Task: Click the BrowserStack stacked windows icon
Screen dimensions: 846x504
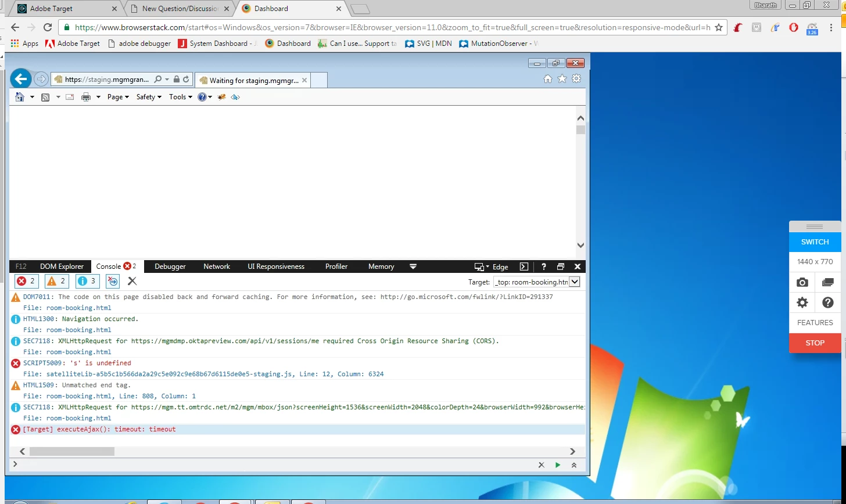Action: pos(828,282)
